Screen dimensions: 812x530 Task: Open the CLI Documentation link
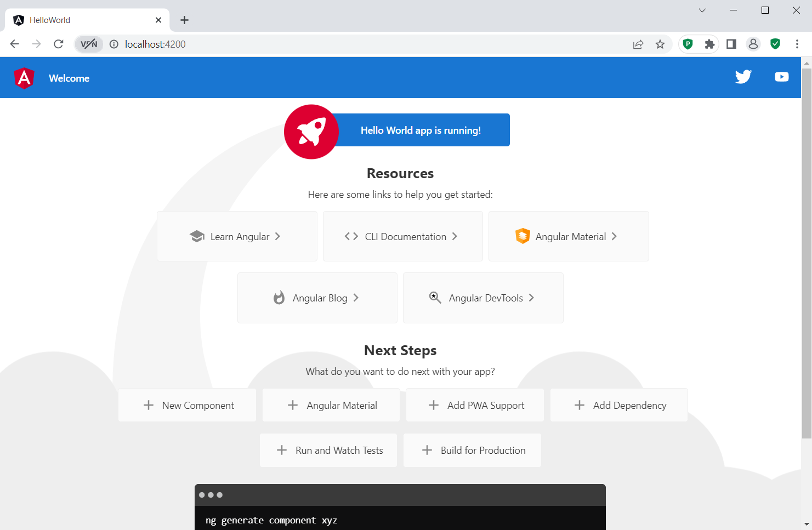tap(403, 236)
